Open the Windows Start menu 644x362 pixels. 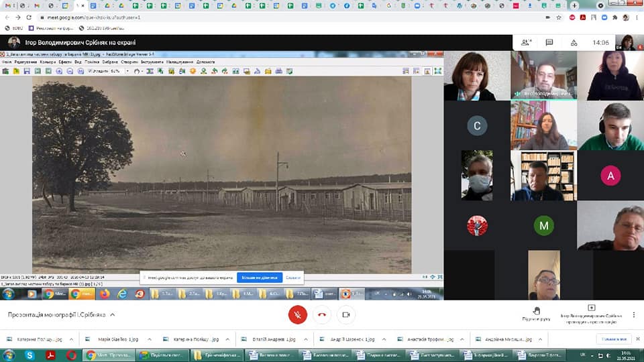(9, 355)
